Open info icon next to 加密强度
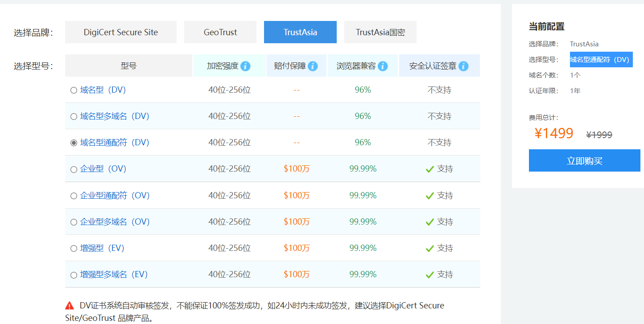The height and width of the screenshot is (324, 644). 245,66
